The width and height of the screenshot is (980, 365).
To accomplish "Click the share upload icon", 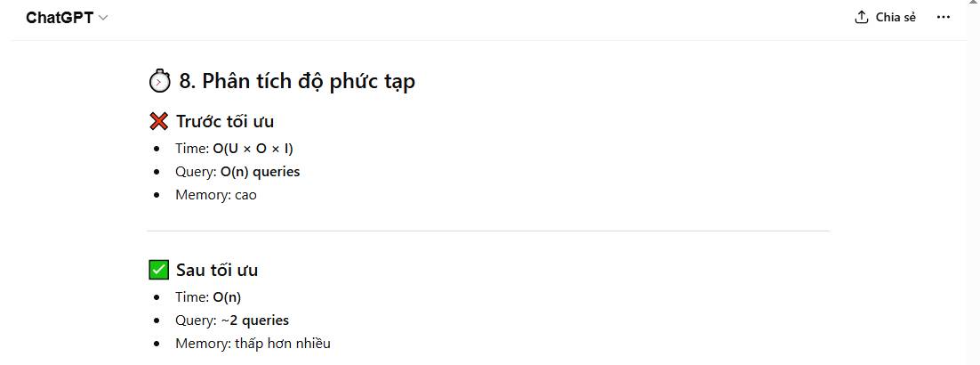I will coord(861,18).
